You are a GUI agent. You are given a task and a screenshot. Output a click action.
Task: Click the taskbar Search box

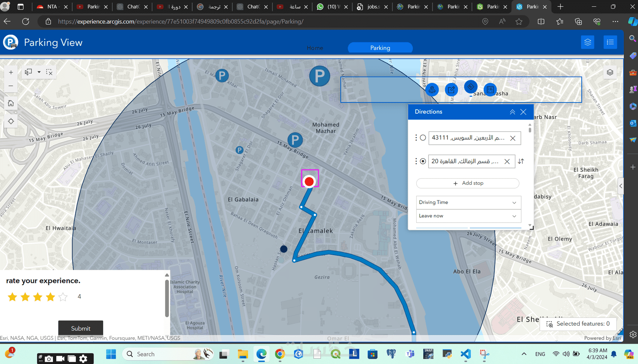[x=168, y=354]
